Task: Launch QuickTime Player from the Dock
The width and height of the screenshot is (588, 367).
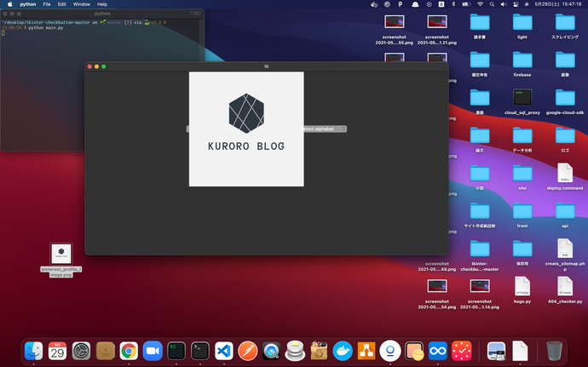Action: [272, 352]
